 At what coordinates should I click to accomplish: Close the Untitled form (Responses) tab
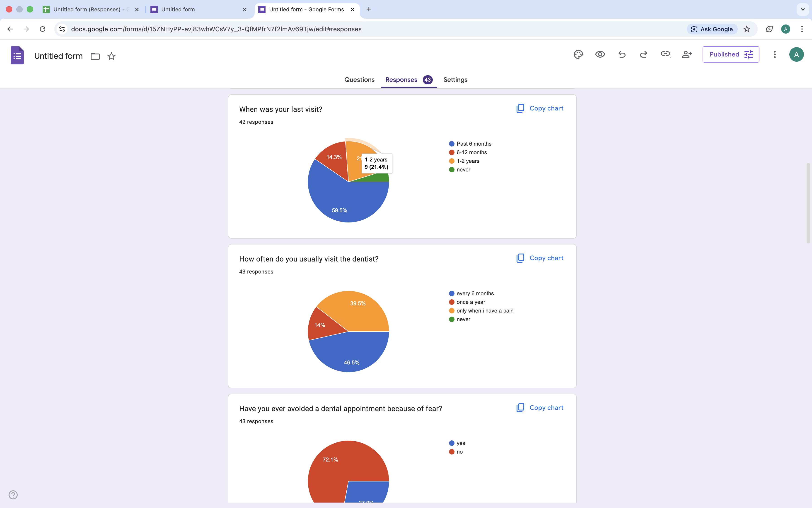[137, 9]
